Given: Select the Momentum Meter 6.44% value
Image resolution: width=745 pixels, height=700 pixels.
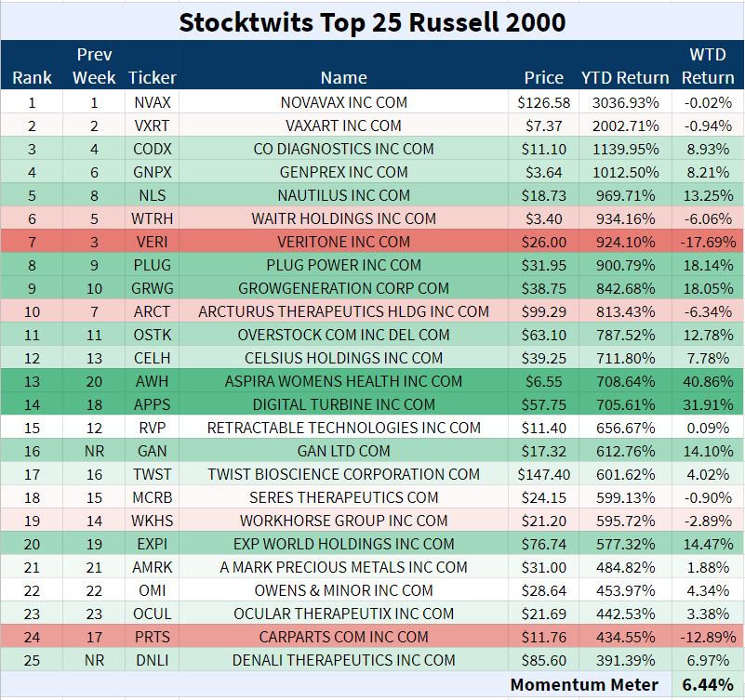Looking at the screenshot, I should tap(708, 685).
